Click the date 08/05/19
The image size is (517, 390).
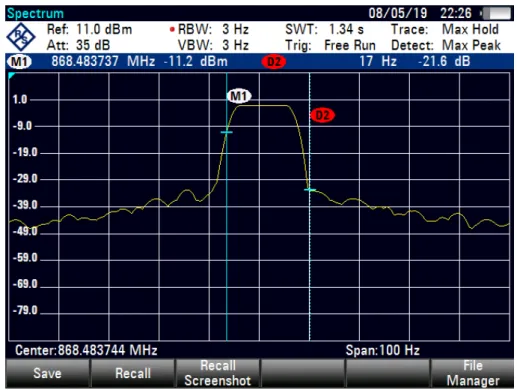coord(398,14)
